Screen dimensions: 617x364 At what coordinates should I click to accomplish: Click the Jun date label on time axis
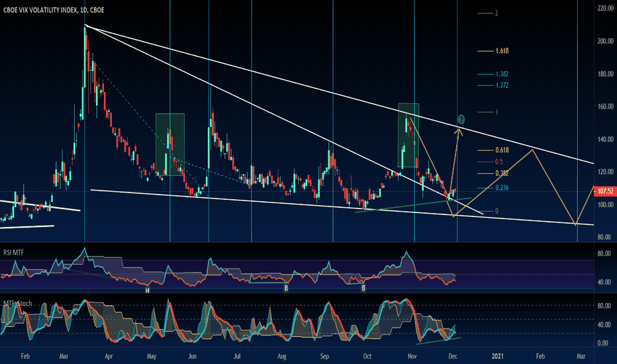tap(193, 357)
